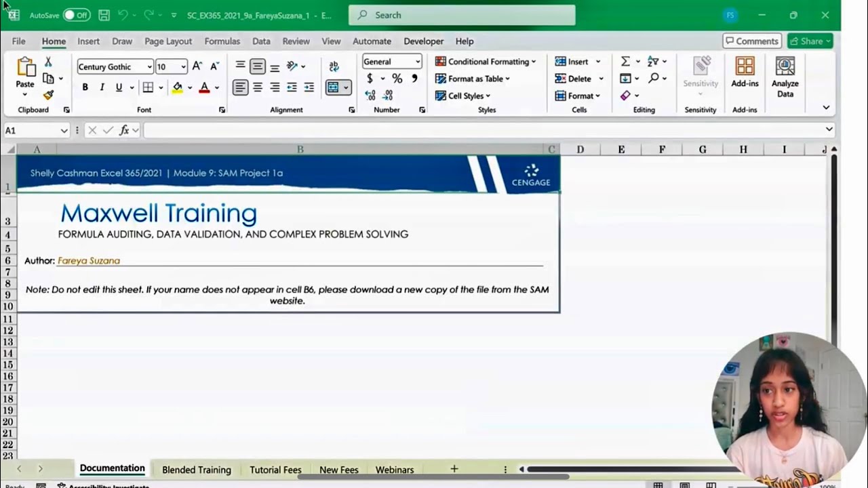Toggle the AutoSave switch
Viewport: 868px width, 488px height.
coord(77,15)
